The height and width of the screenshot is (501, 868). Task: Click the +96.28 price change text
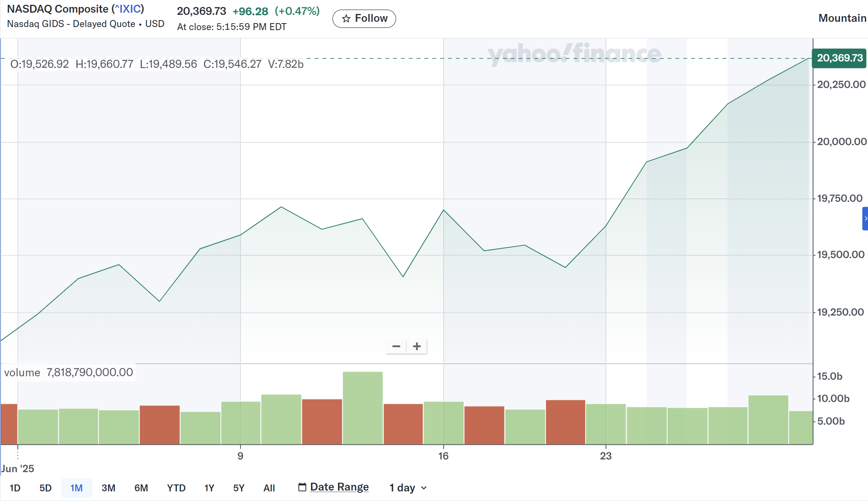250,11
